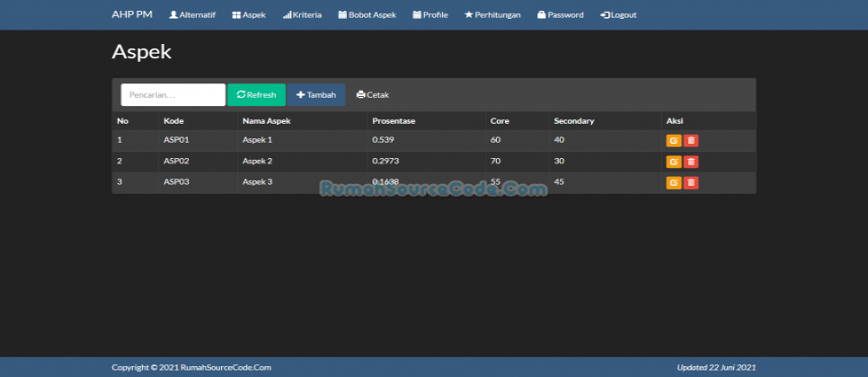Focus the Pencarian search field
The height and width of the screenshot is (377, 868).
pos(173,94)
